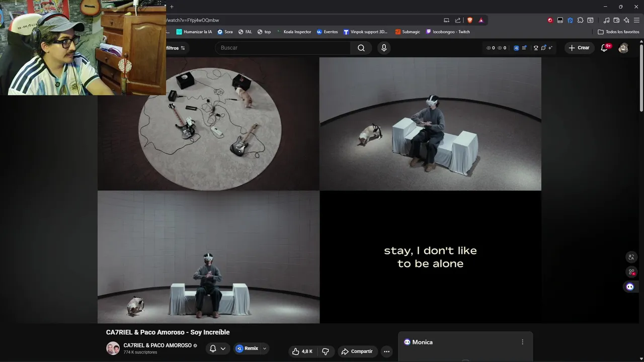Click the Buscar search input field
Viewport: 644px width, 362px height.
point(283,48)
